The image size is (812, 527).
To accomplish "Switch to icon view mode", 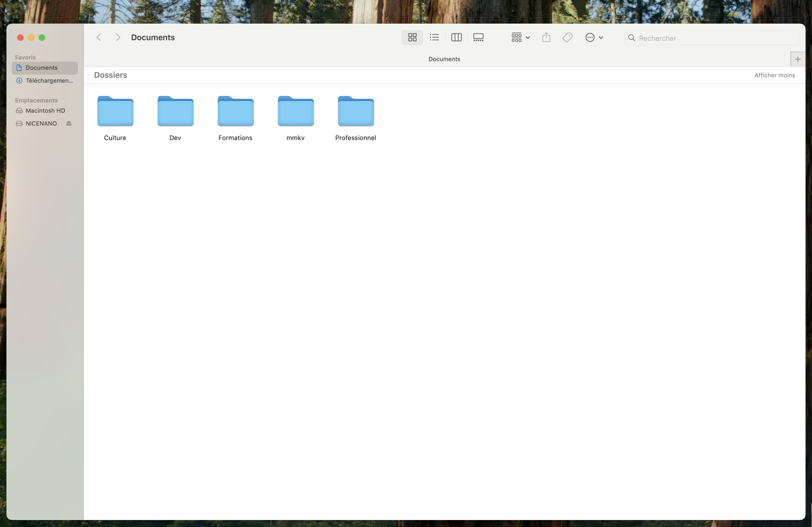I will (x=412, y=38).
